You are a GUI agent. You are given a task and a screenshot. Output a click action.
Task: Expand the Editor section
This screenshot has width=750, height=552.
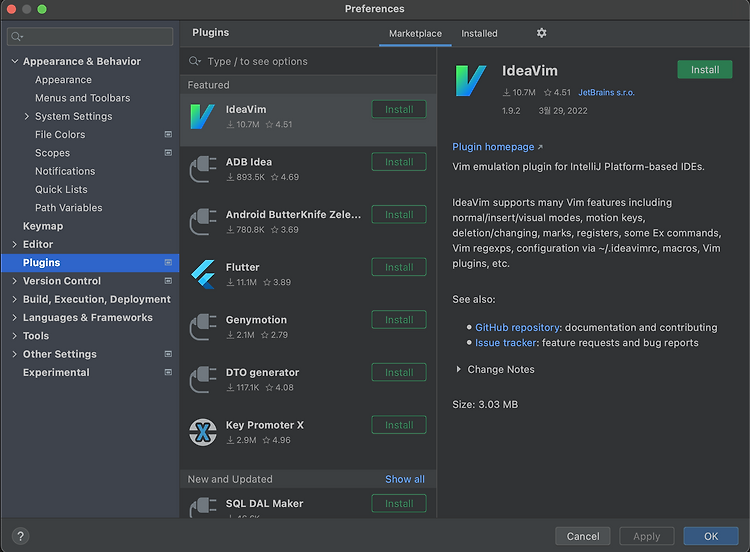point(15,244)
